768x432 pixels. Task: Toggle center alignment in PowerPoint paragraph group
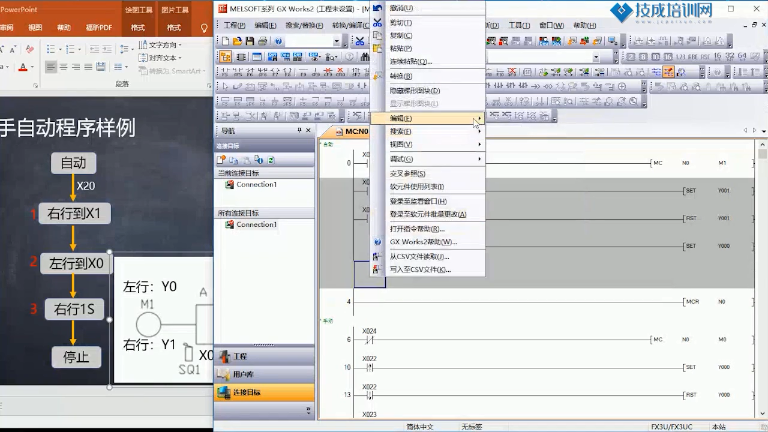[x=63, y=67]
